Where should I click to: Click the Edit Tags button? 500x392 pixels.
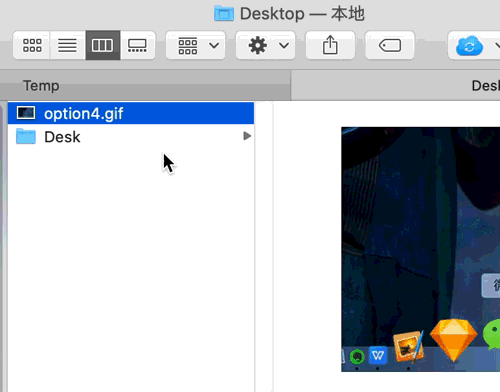tap(390, 45)
